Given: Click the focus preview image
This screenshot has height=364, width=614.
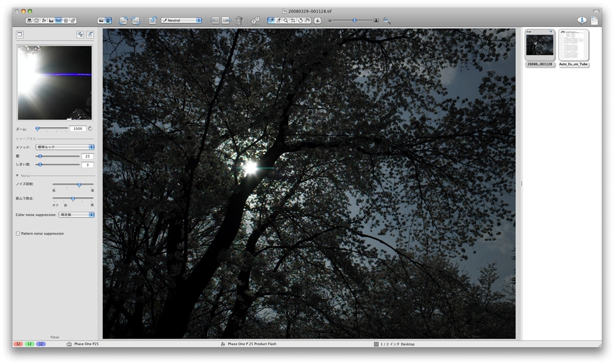Looking at the screenshot, I should (55, 83).
